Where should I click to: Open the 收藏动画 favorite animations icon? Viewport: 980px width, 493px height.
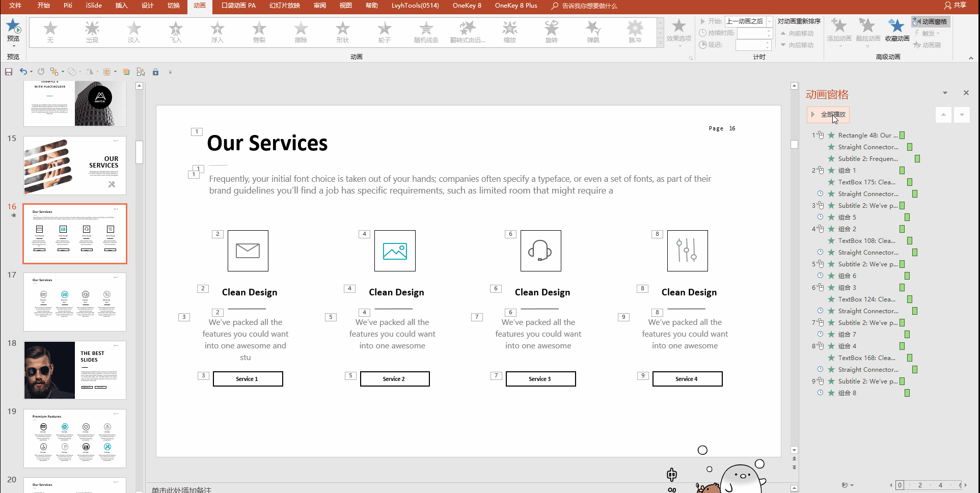coord(896,25)
